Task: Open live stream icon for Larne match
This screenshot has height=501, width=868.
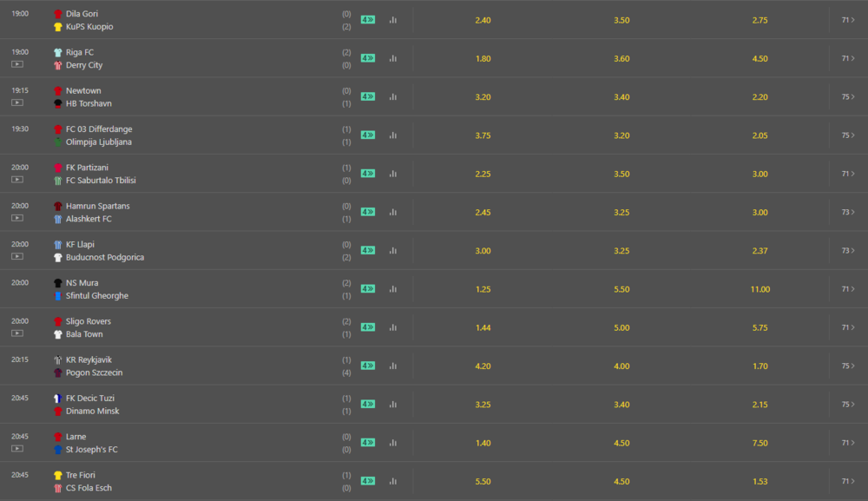Action: point(17,449)
